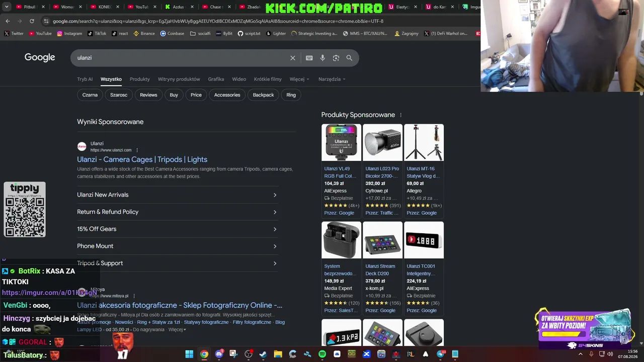This screenshot has height=362, width=644.
Task: Open the Narzędzia tools dropdown
Action: pyautogui.click(x=332, y=79)
